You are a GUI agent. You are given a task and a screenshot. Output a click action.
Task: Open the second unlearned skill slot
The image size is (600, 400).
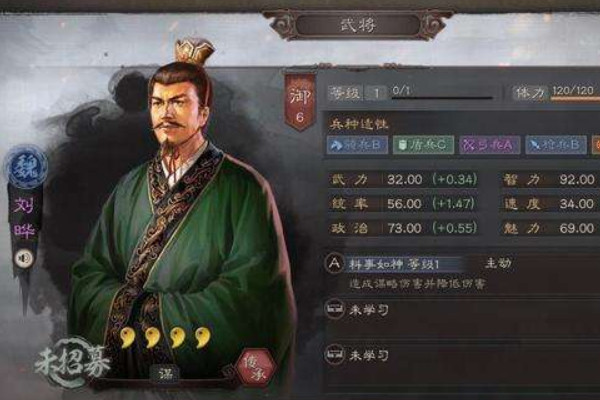pyautogui.click(x=358, y=355)
